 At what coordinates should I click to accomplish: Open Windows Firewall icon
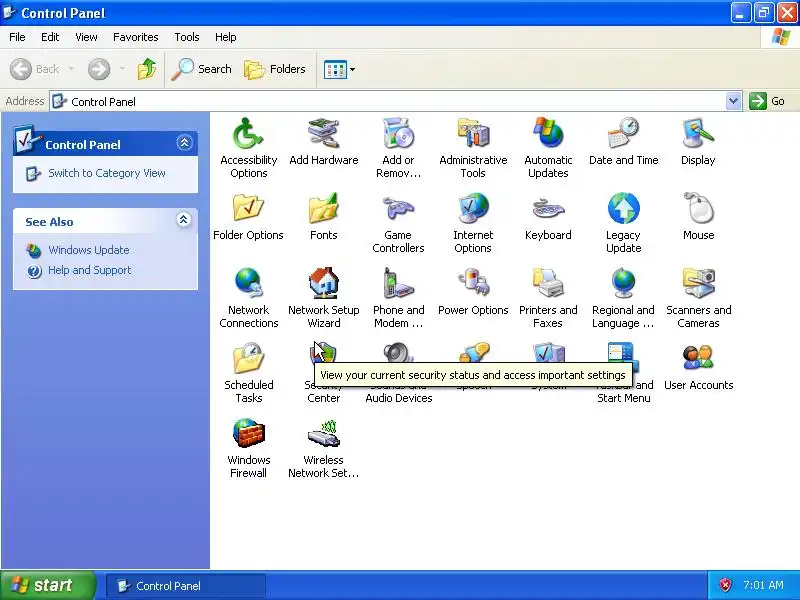tap(248, 434)
